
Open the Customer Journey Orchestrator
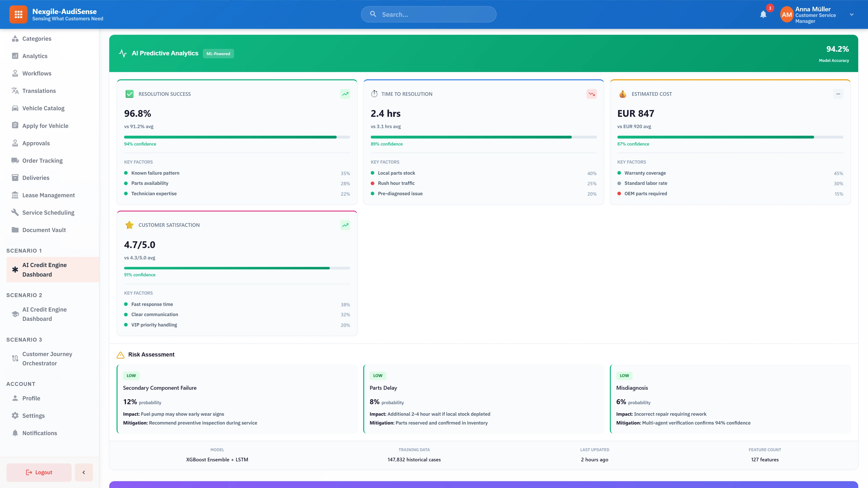click(47, 358)
